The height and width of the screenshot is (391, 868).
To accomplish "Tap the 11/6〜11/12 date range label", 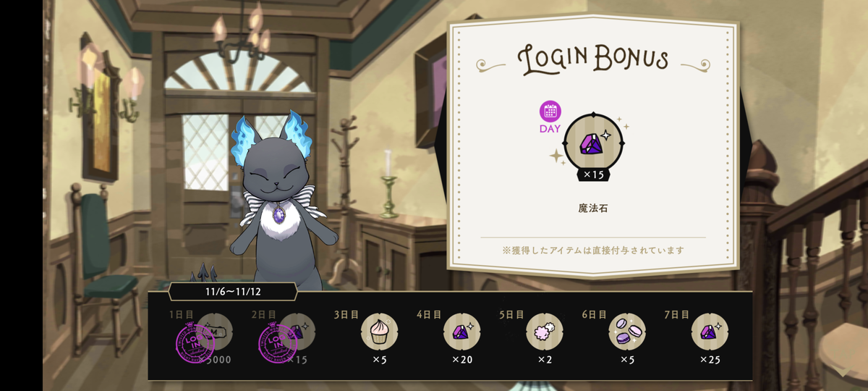I will pyautogui.click(x=232, y=292).
